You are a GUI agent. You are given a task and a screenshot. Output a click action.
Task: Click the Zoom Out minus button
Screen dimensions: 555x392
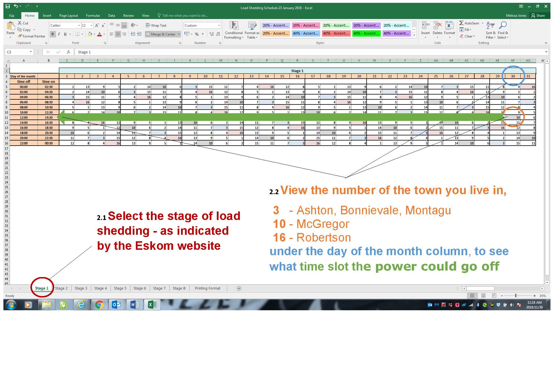pyautogui.click(x=502, y=295)
